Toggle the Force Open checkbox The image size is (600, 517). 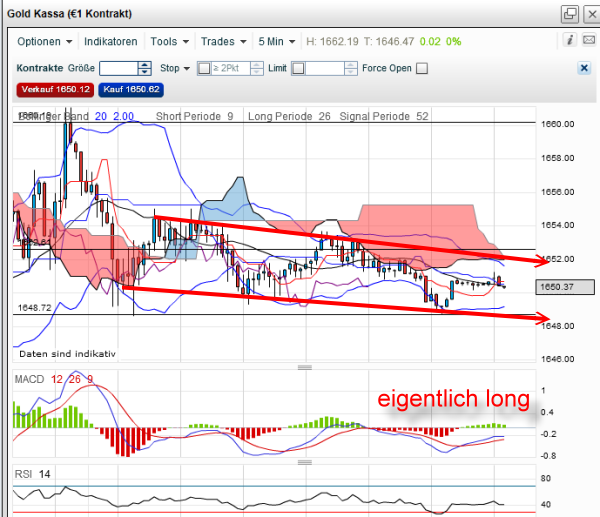point(422,68)
